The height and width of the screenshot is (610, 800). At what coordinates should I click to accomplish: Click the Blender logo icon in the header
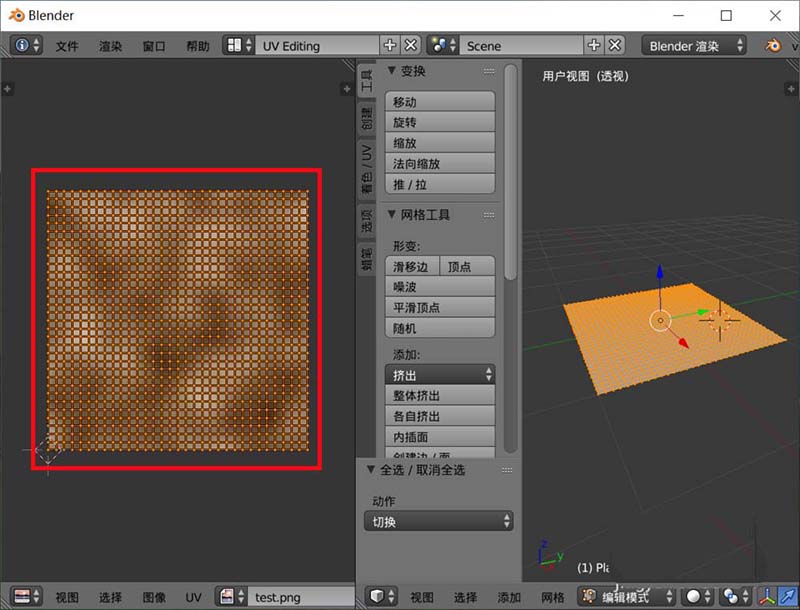772,45
